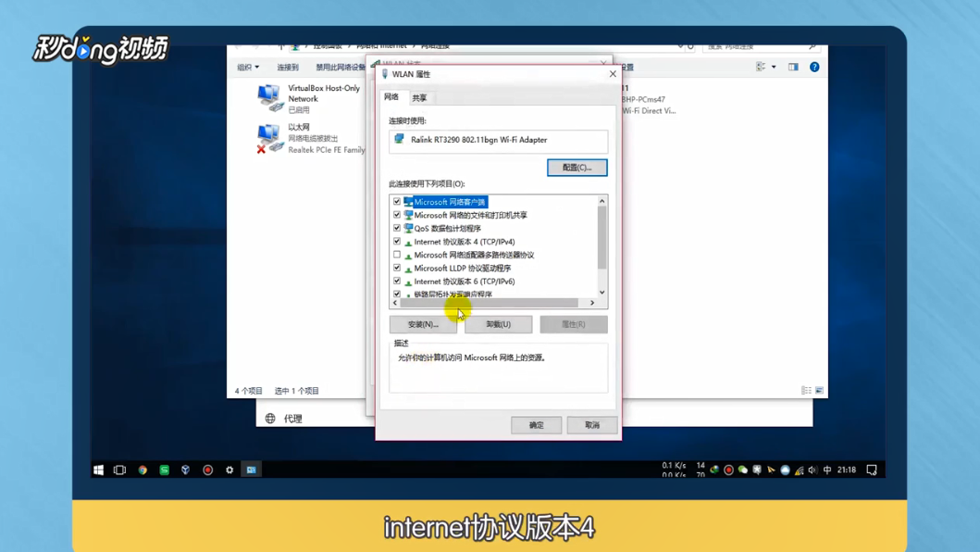Open the green S app on taskbar
The image size is (980, 552).
tap(165, 470)
